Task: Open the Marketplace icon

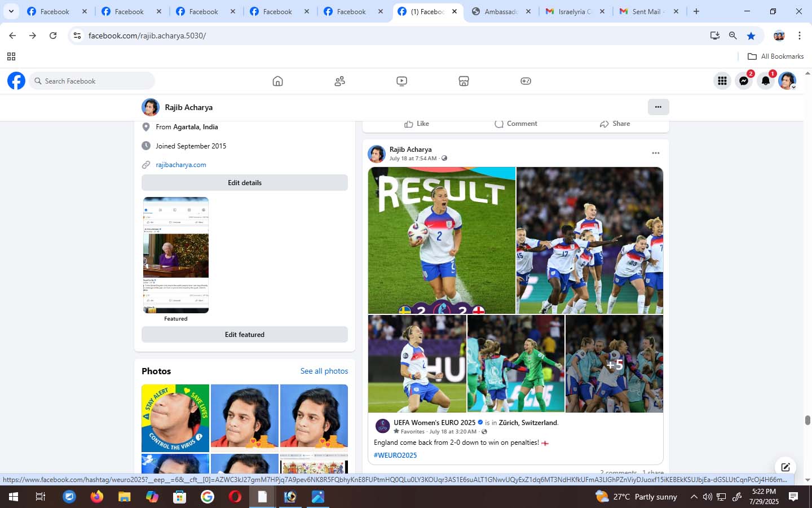Action: point(464,81)
